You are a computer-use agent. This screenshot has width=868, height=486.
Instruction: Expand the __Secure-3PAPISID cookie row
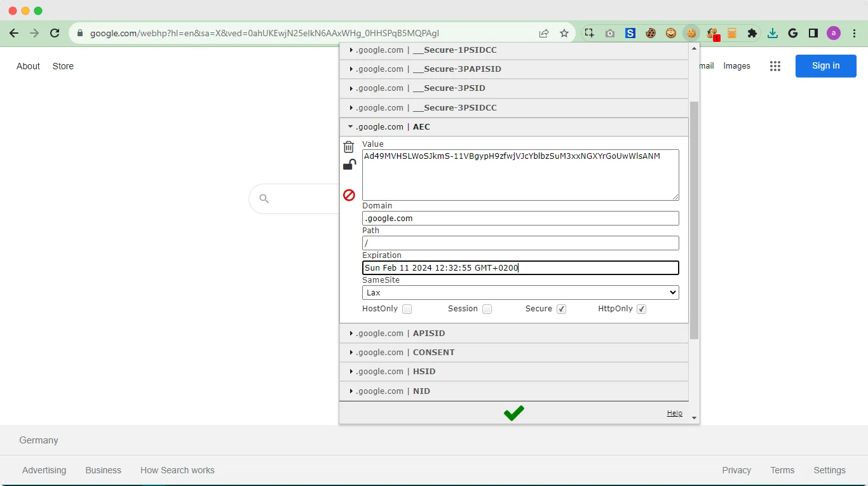(514, 69)
